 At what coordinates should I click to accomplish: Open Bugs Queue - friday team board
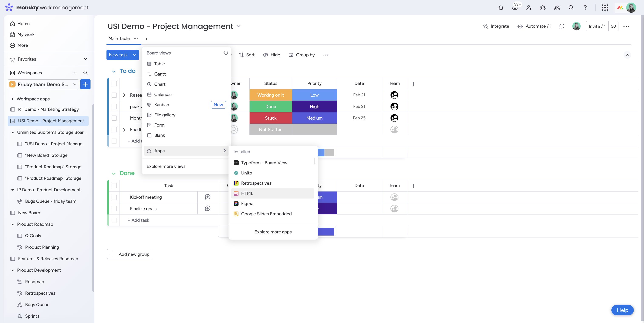click(x=50, y=201)
